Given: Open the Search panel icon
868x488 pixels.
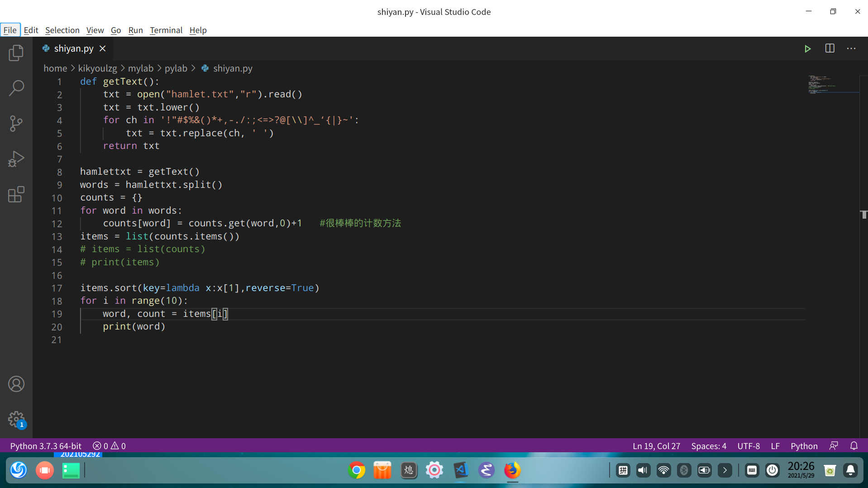Looking at the screenshot, I should coord(16,88).
